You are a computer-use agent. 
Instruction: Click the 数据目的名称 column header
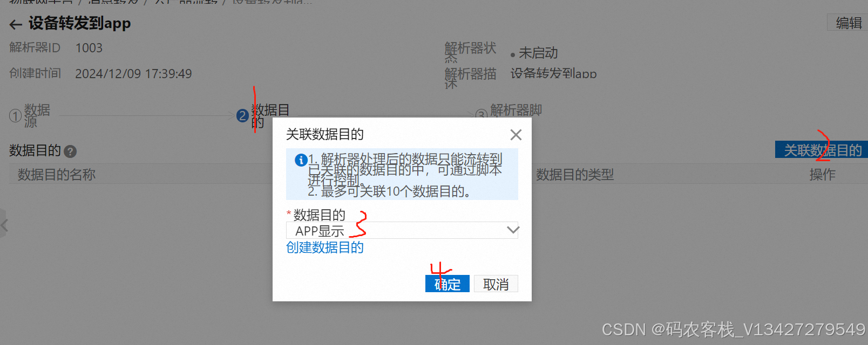tap(57, 175)
